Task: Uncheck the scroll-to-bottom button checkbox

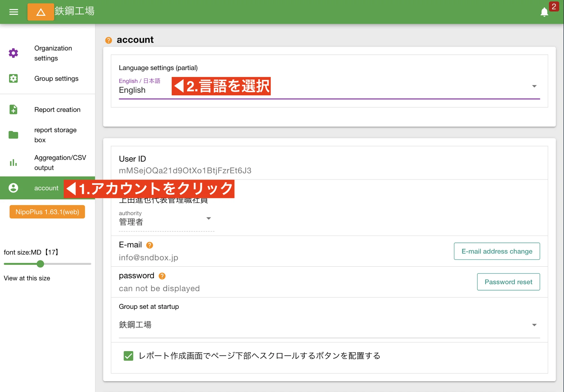Action: pos(128,356)
